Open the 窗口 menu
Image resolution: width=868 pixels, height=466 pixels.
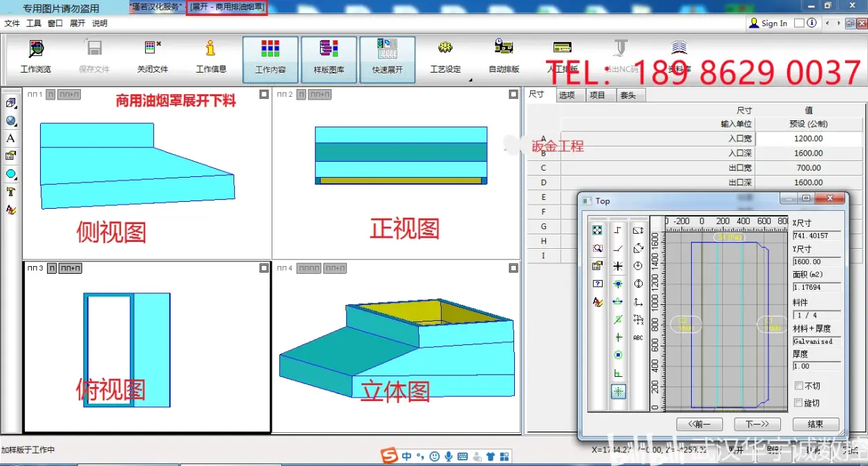point(55,23)
